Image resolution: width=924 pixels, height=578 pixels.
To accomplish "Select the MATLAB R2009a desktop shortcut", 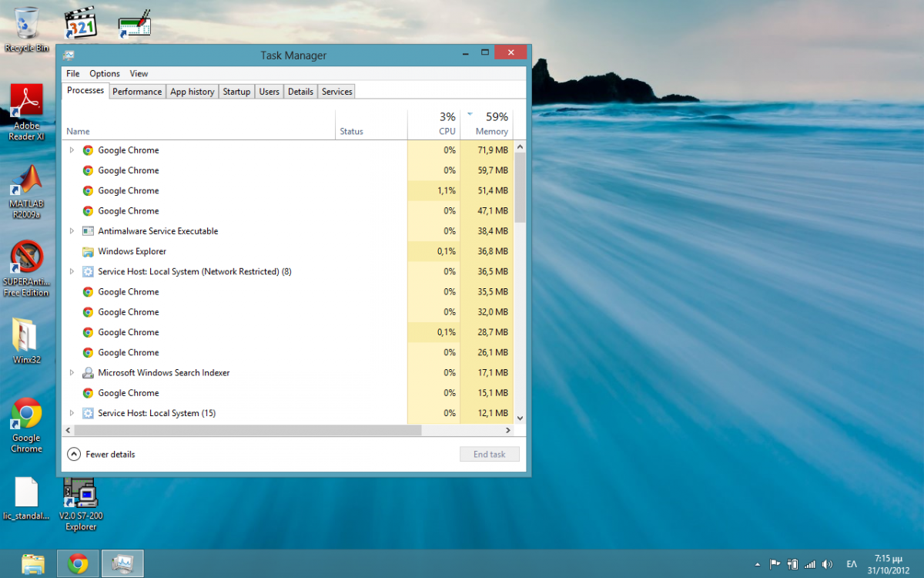I will 26,192.
